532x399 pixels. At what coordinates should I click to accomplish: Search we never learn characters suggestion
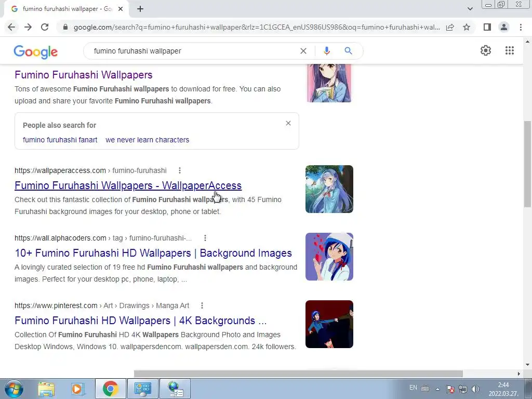(147, 140)
